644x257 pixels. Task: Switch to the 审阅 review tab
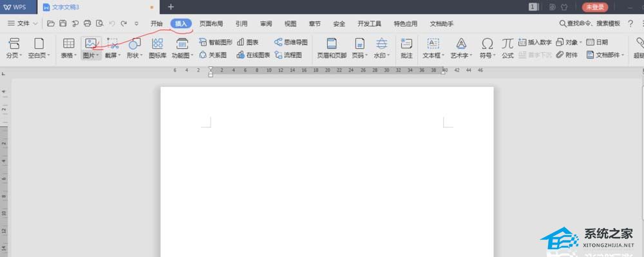coord(266,24)
